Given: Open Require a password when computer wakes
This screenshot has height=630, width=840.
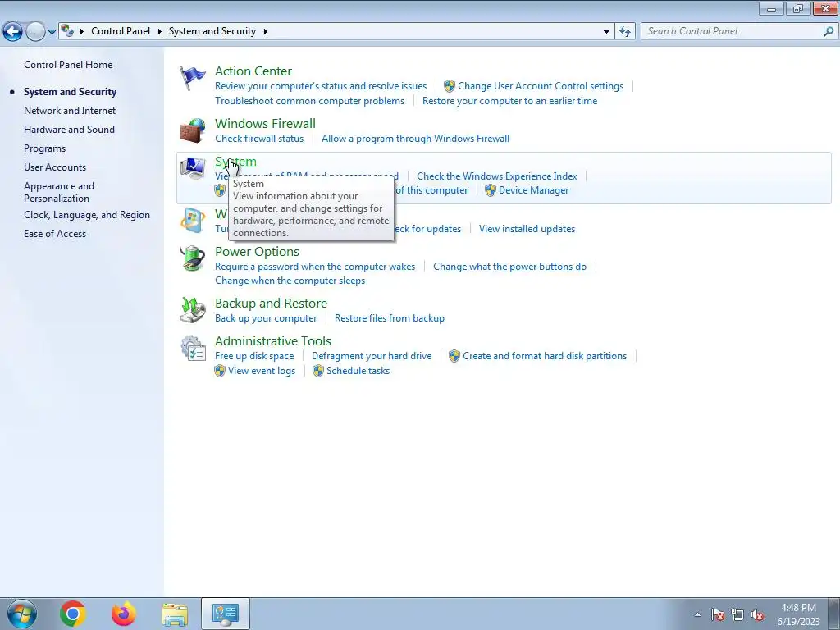Looking at the screenshot, I should click(x=315, y=267).
